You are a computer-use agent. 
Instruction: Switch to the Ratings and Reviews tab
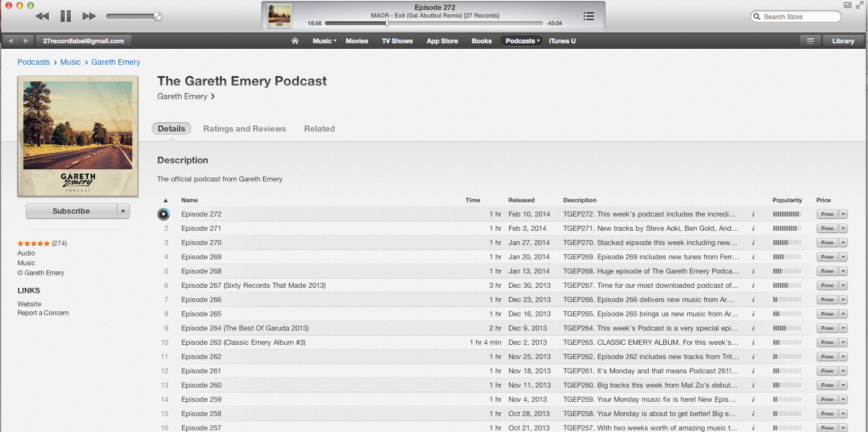coord(244,129)
